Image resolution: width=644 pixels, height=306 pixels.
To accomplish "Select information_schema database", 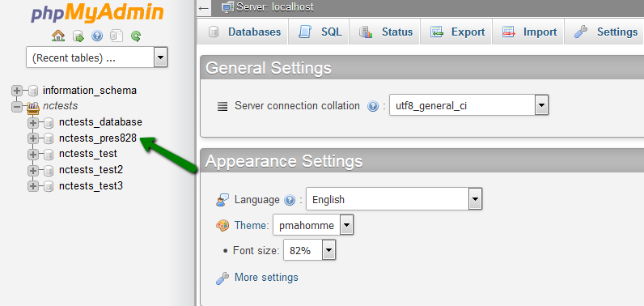I will pyautogui.click(x=90, y=91).
